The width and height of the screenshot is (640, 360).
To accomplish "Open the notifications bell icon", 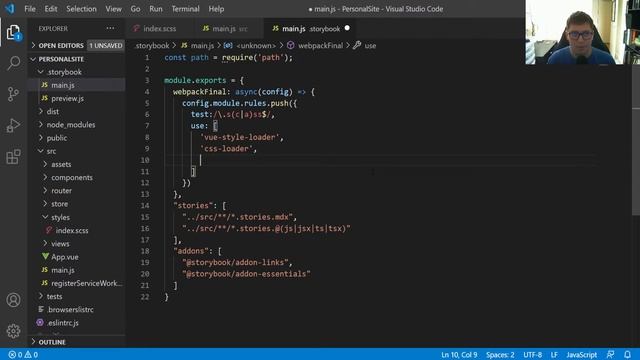I will tap(627, 355).
